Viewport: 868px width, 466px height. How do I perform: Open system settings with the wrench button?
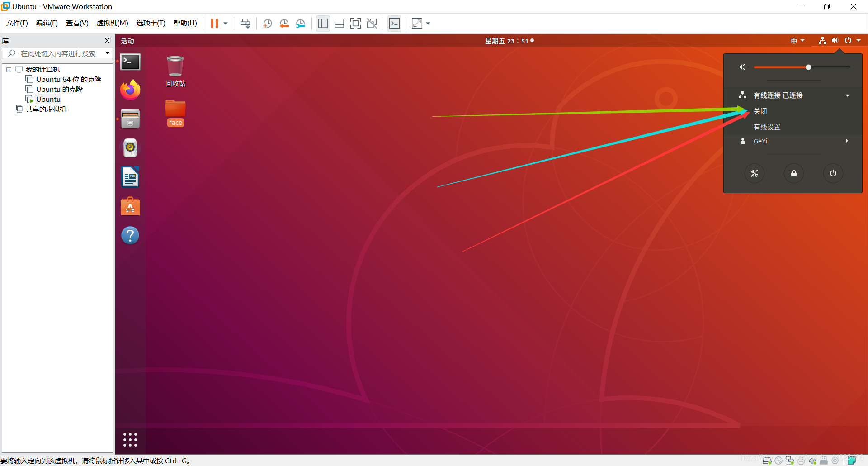(754, 173)
